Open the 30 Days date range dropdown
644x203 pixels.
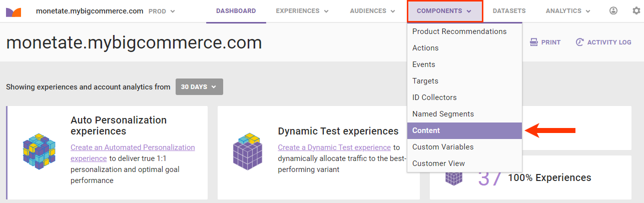199,86
